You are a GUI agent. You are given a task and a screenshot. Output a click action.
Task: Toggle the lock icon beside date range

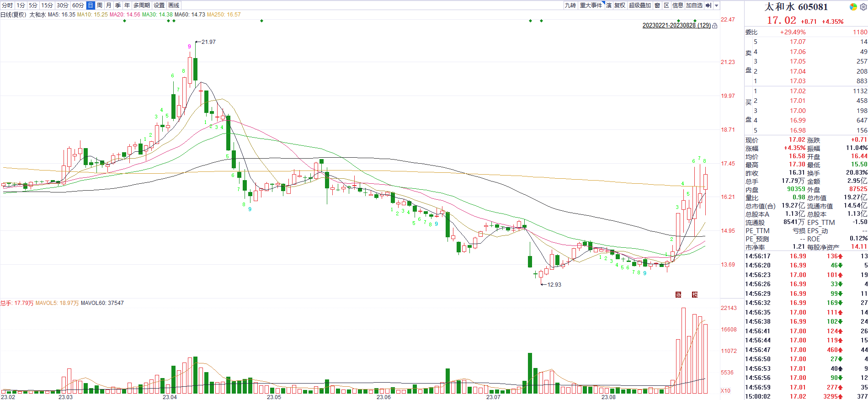(x=715, y=26)
